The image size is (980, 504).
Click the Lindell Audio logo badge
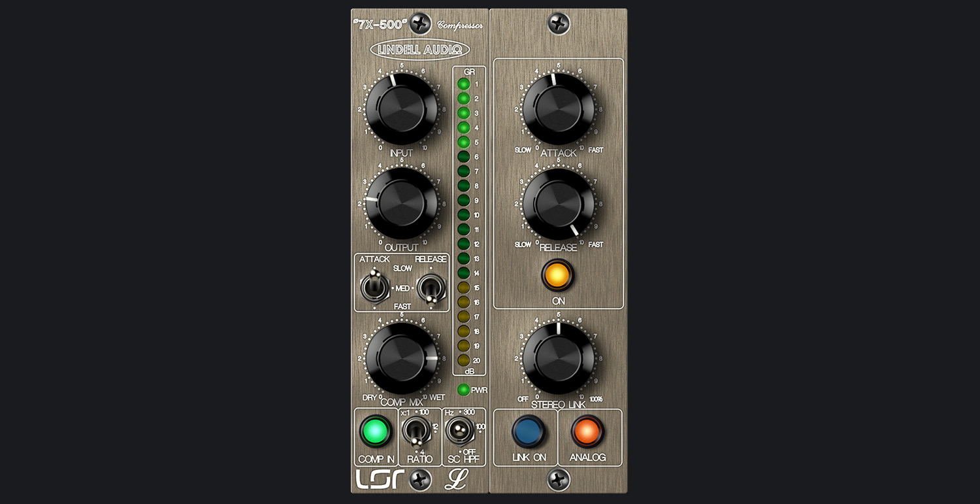420,49
